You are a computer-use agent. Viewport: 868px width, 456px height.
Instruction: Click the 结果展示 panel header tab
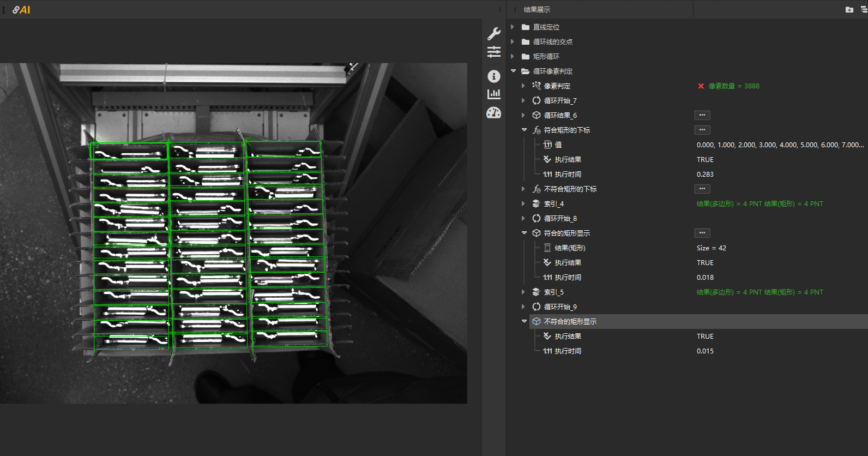(x=537, y=10)
